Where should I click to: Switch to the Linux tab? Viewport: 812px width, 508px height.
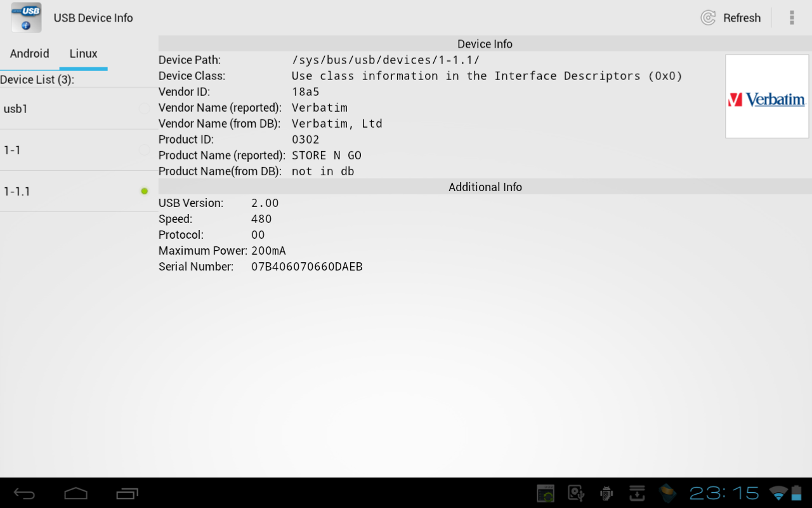[83, 53]
